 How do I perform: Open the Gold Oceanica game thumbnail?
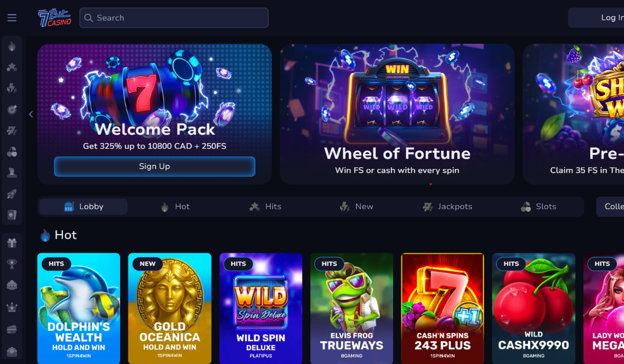(x=170, y=308)
